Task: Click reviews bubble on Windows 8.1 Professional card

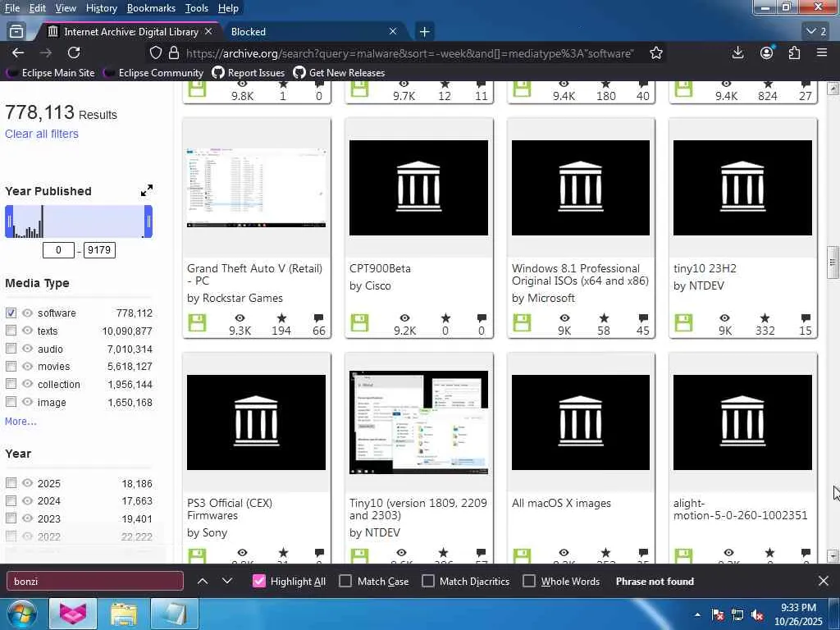Action: point(643,317)
